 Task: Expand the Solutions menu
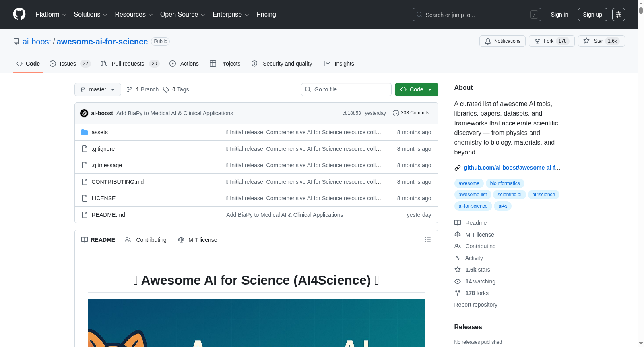[91, 15]
